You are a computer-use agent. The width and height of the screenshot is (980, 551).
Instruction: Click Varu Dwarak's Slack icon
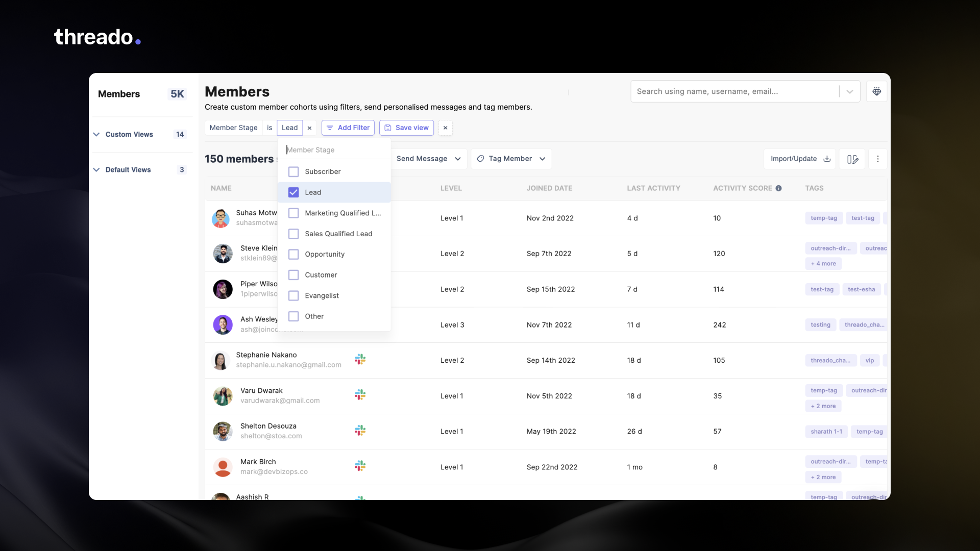[360, 395]
